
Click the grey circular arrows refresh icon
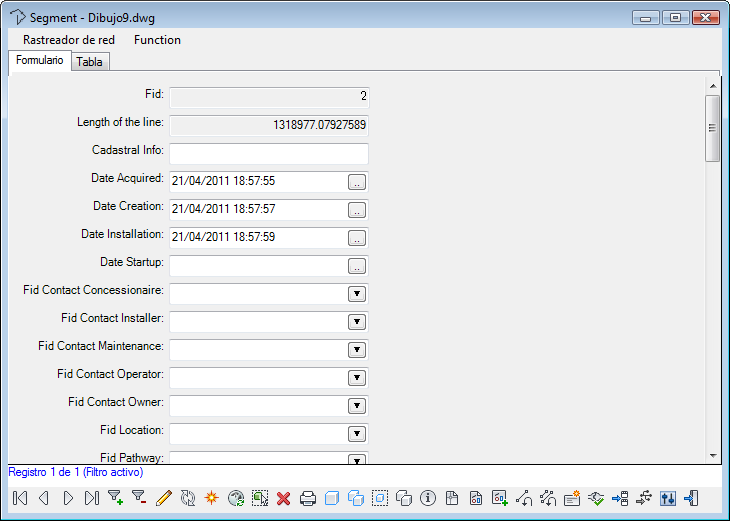tap(188, 498)
